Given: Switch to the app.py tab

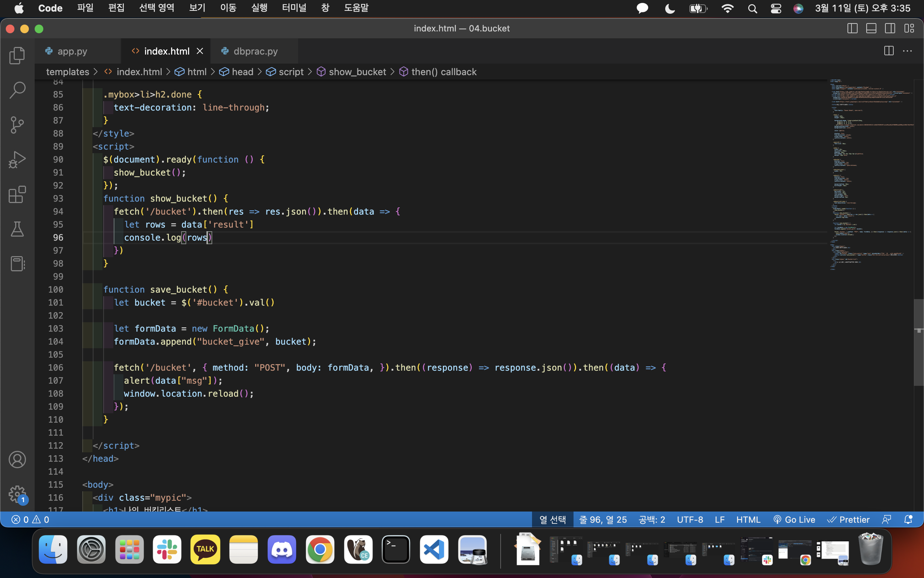Looking at the screenshot, I should 78,51.
